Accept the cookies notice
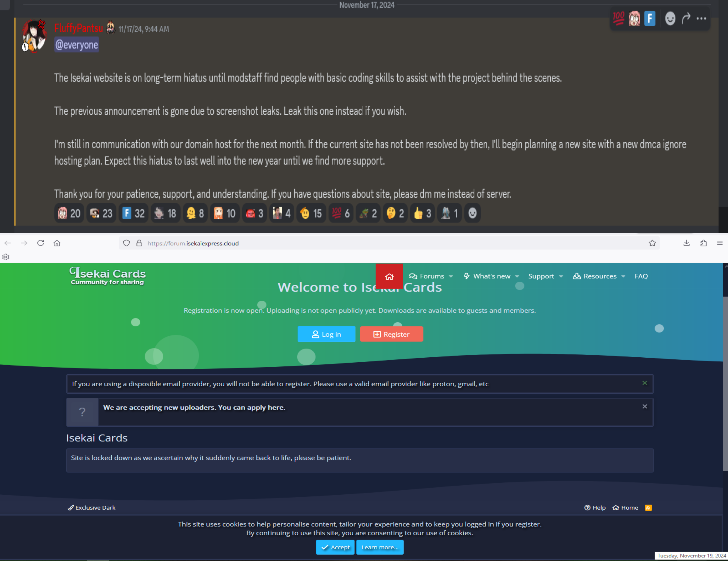This screenshot has width=728, height=561. [335, 547]
